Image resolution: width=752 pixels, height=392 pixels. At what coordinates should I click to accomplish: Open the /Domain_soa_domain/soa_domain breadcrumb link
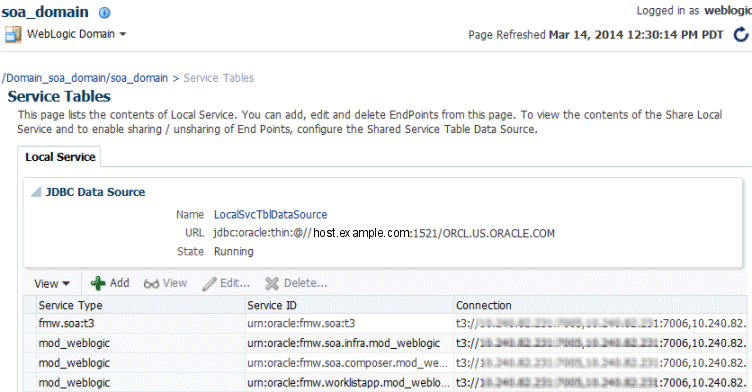click(x=85, y=78)
